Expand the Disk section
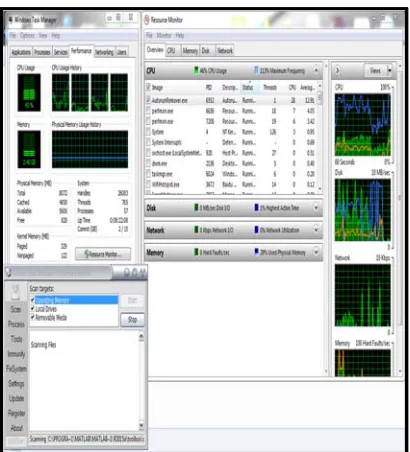The width and height of the screenshot is (410, 452). [316, 207]
